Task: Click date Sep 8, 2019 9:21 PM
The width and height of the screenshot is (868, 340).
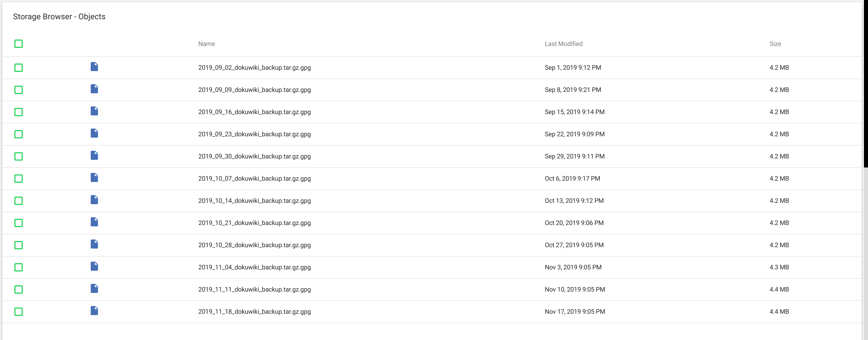Action: [x=573, y=90]
